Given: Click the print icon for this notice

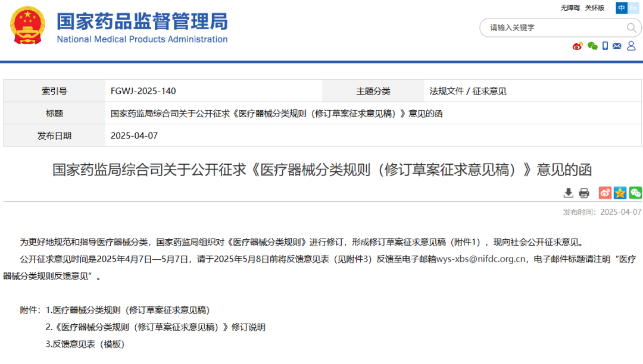Looking at the screenshot, I should pyautogui.click(x=583, y=193).
